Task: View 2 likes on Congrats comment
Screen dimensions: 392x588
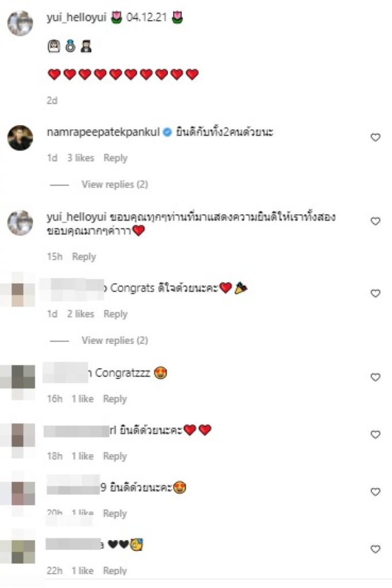Action: [x=80, y=314]
